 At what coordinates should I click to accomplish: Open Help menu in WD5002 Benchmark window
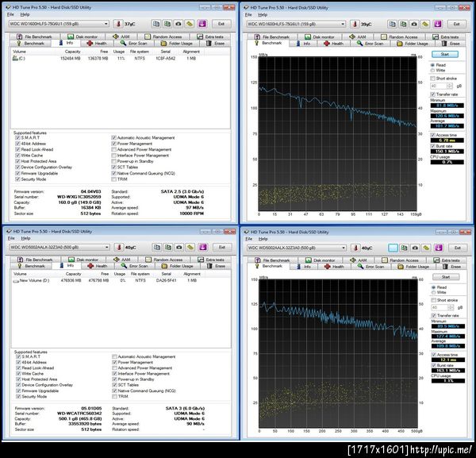(263, 239)
